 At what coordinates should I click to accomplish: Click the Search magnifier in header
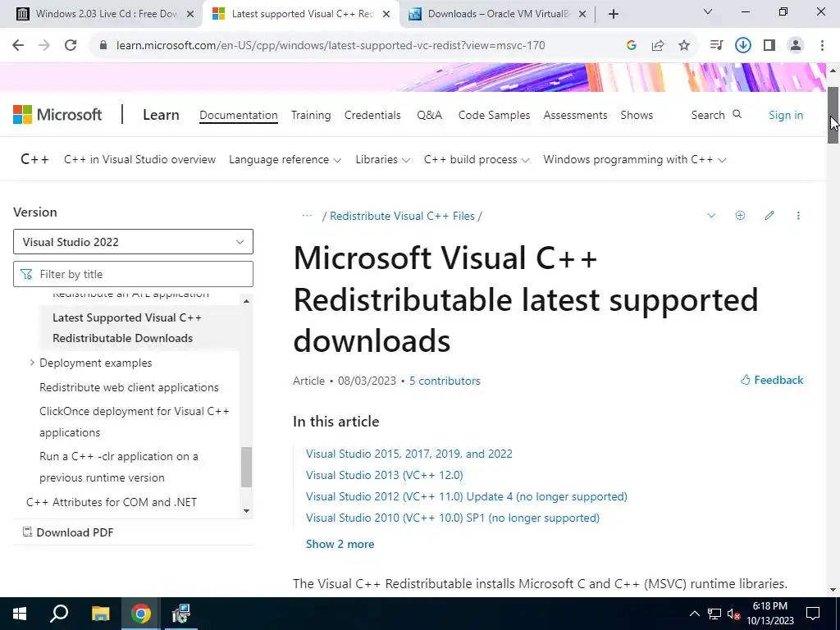(x=737, y=114)
